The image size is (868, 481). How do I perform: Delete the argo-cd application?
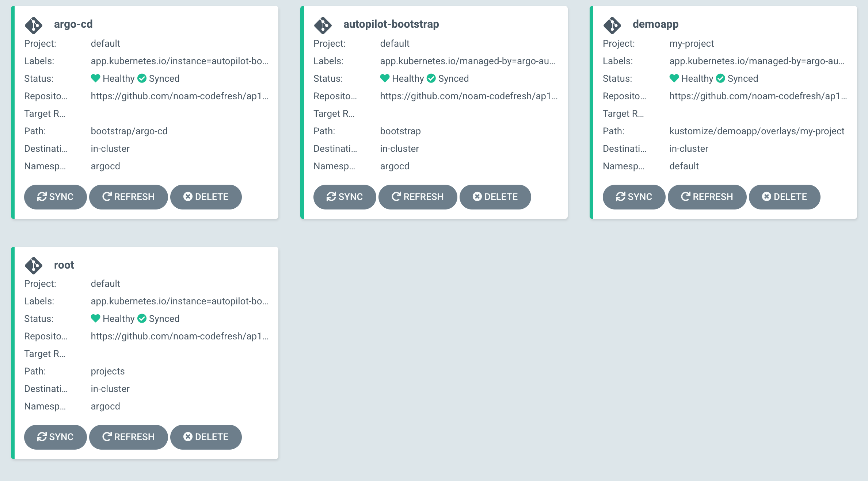point(206,197)
